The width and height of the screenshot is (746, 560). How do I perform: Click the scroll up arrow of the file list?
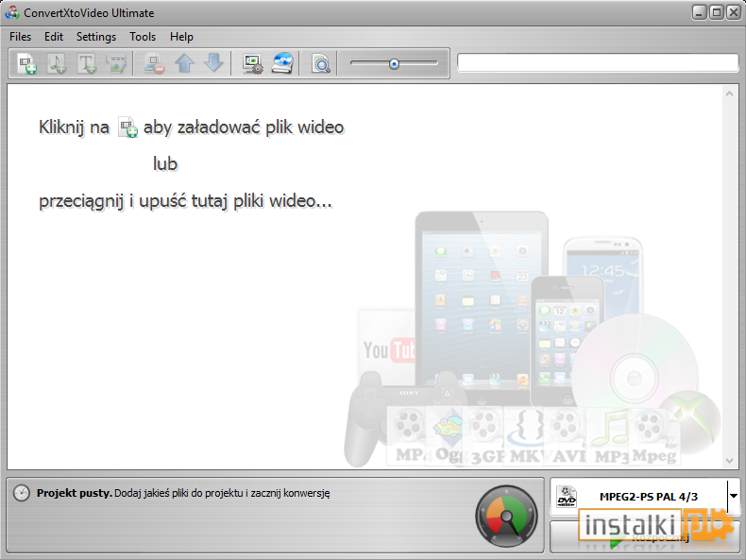tap(729, 93)
